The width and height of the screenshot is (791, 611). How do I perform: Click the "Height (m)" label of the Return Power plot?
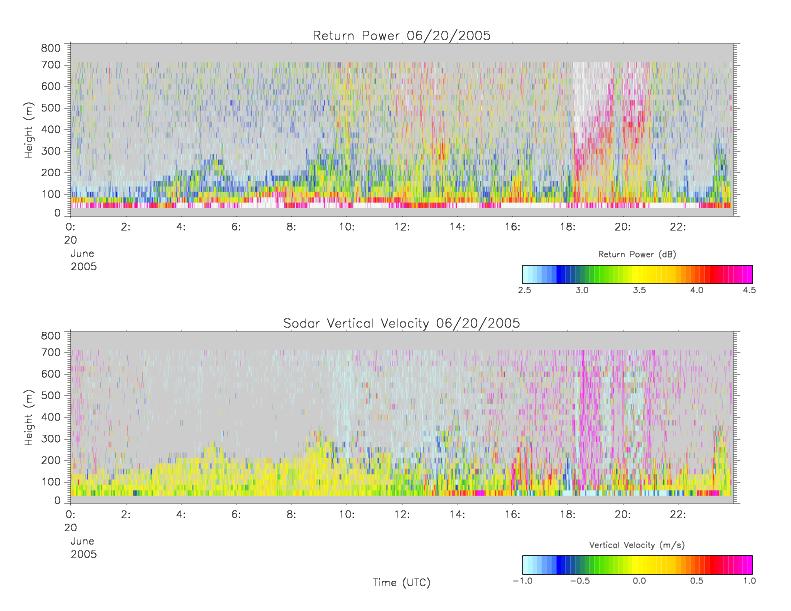(x=29, y=130)
